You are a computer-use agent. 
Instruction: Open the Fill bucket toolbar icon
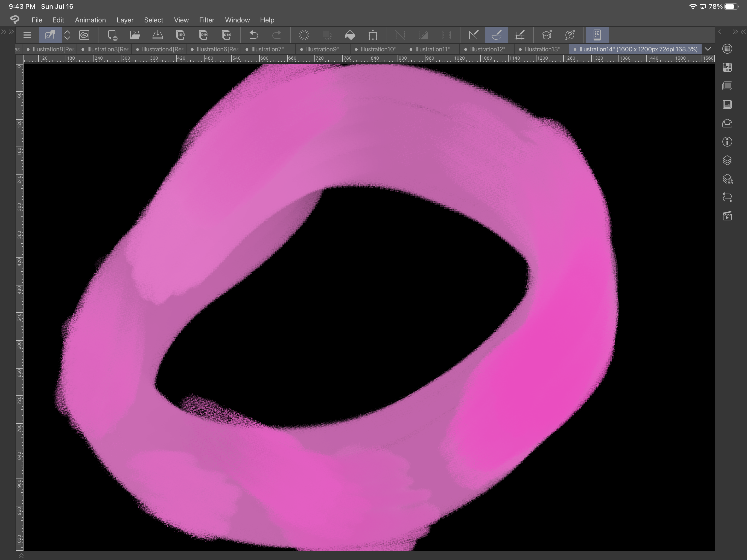point(350,35)
